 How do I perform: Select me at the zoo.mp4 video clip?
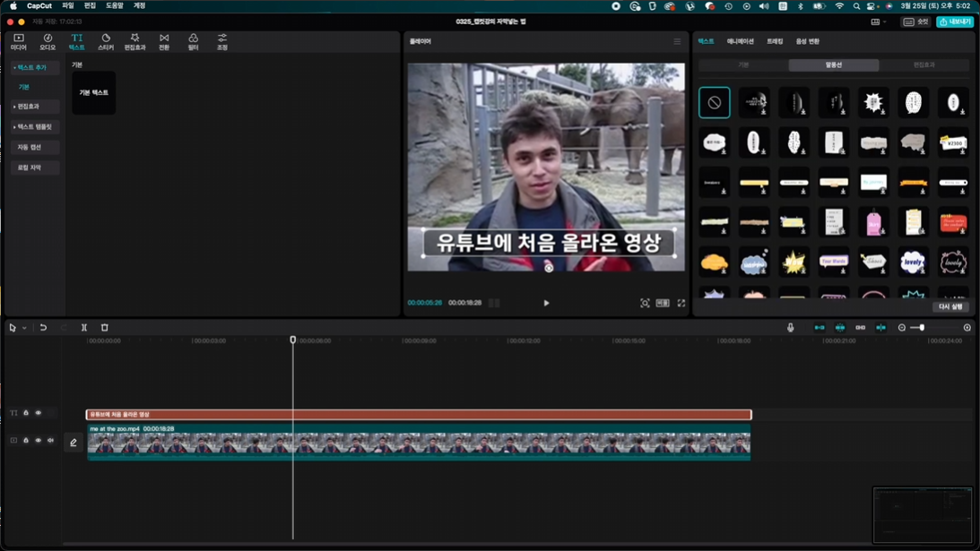[419, 443]
